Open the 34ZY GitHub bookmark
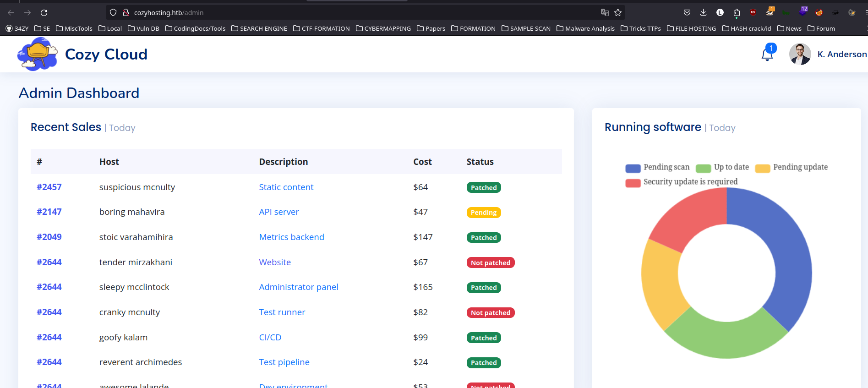The image size is (868, 388). 17,28
